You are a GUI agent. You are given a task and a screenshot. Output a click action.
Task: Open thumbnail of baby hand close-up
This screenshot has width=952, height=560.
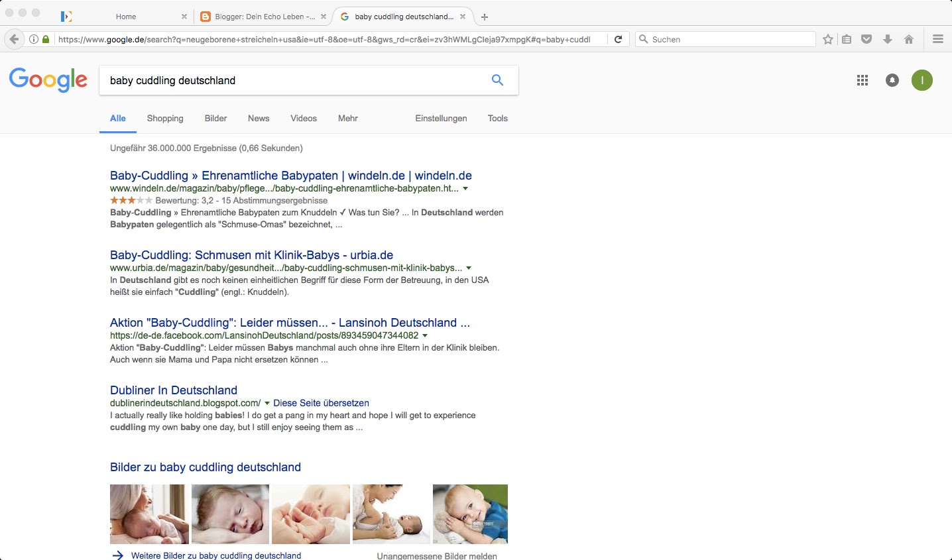tap(311, 514)
